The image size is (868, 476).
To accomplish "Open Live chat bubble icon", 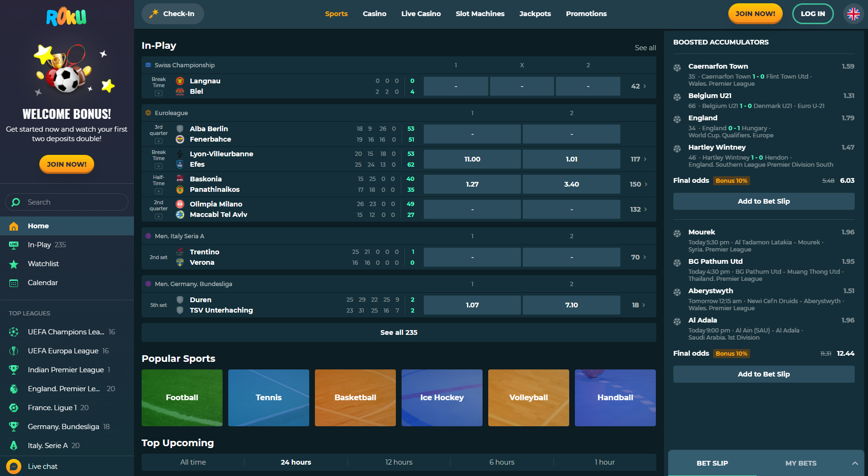I will click(14, 467).
